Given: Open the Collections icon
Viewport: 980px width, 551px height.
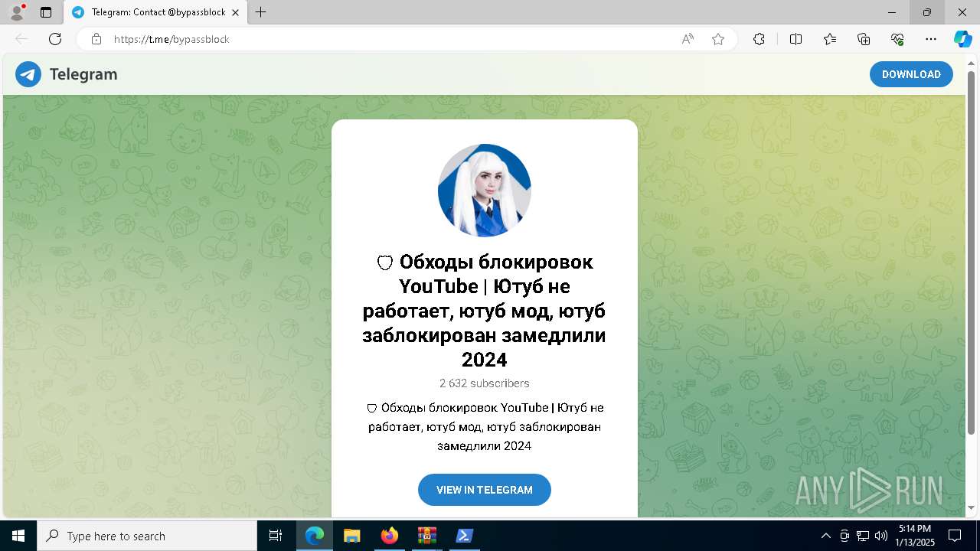Looking at the screenshot, I should click(x=864, y=39).
